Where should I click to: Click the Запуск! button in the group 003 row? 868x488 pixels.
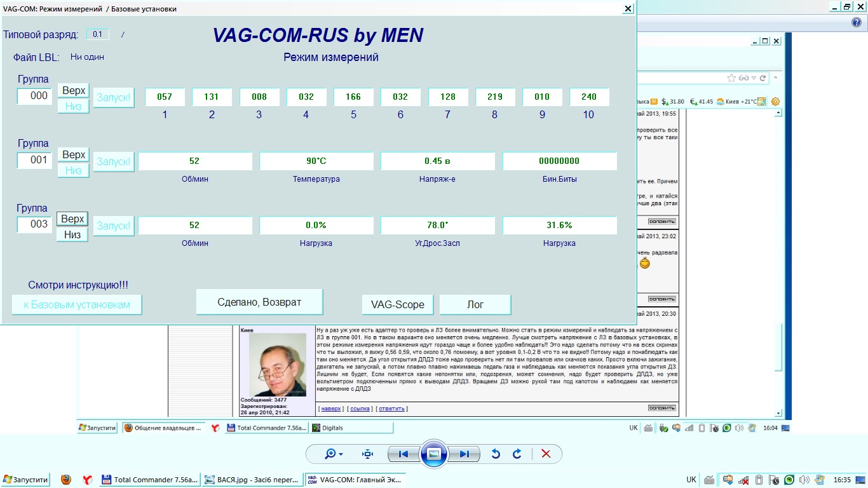tap(114, 226)
